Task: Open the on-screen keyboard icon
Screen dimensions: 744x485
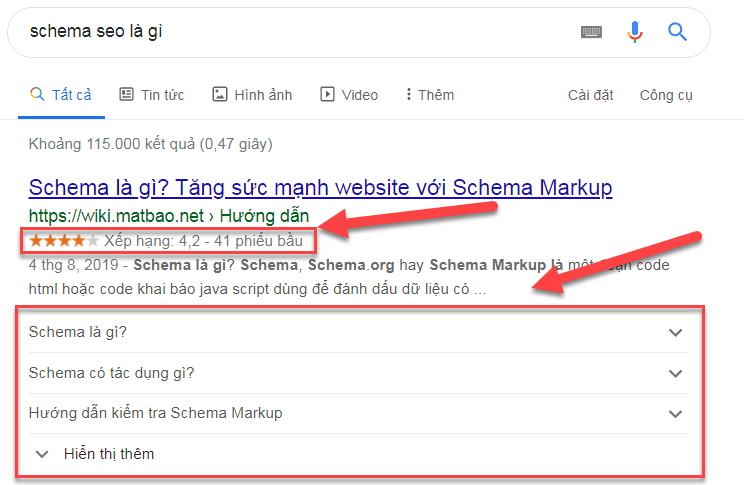Action: point(591,32)
